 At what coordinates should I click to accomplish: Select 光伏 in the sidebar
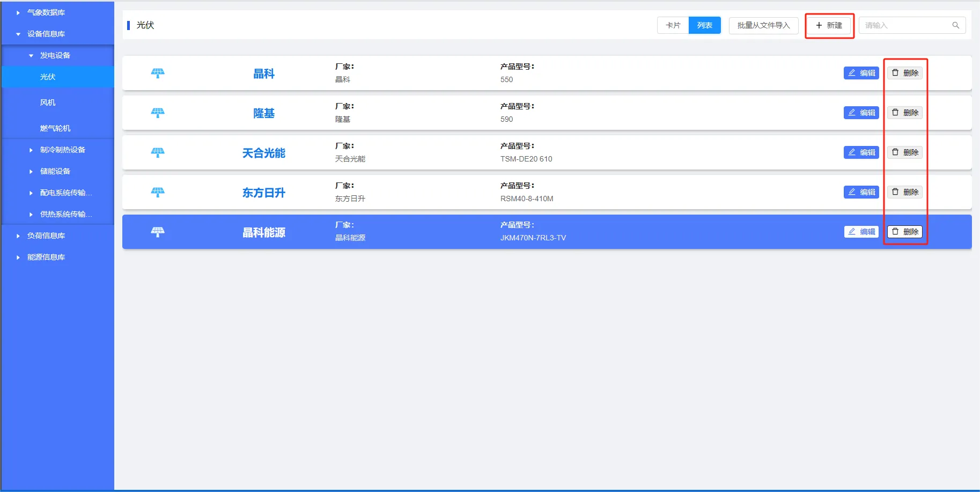(57, 77)
